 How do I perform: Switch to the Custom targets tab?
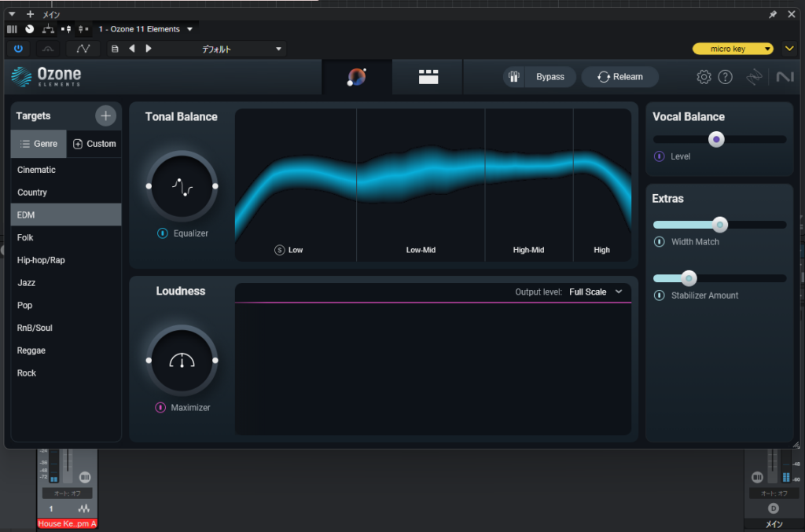tap(94, 144)
